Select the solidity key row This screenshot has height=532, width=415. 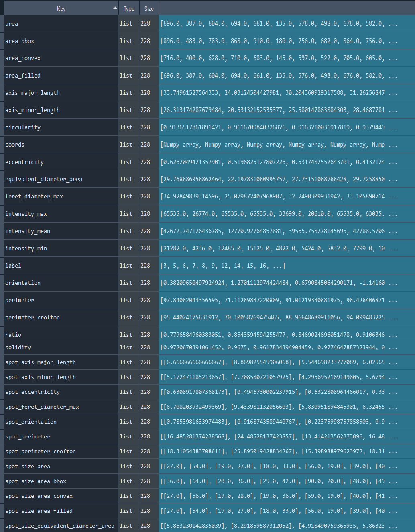point(18,347)
